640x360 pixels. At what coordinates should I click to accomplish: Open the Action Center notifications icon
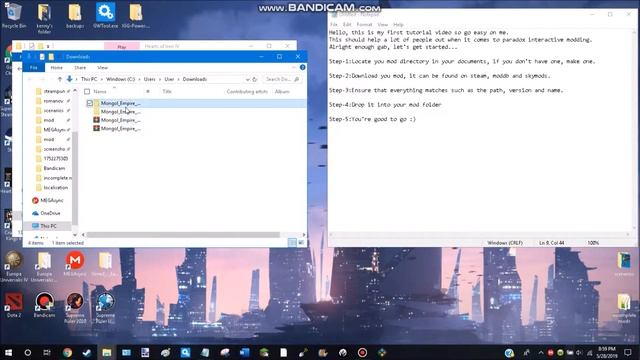pos(628,352)
